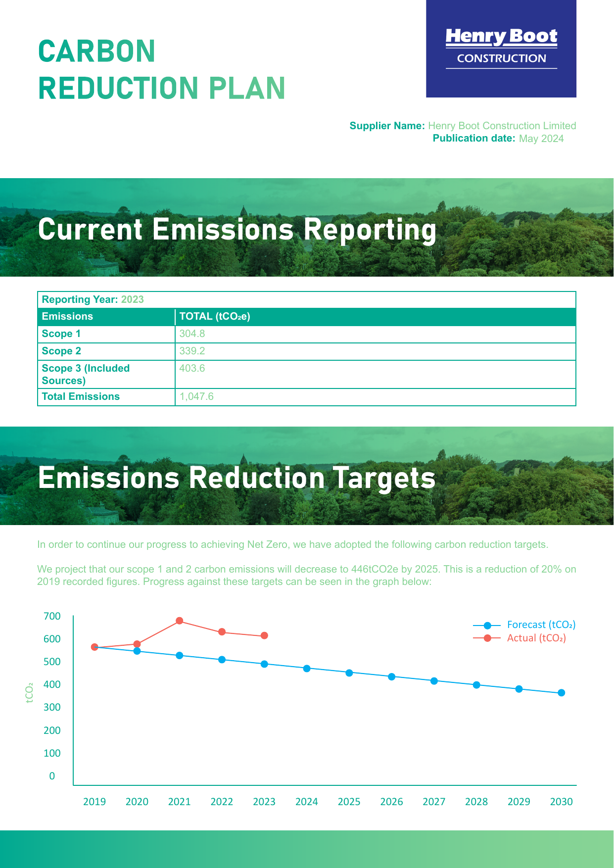614x868 pixels.
Task: Click the TOTAL (tCO₂e) column header
Action: [x=215, y=316]
